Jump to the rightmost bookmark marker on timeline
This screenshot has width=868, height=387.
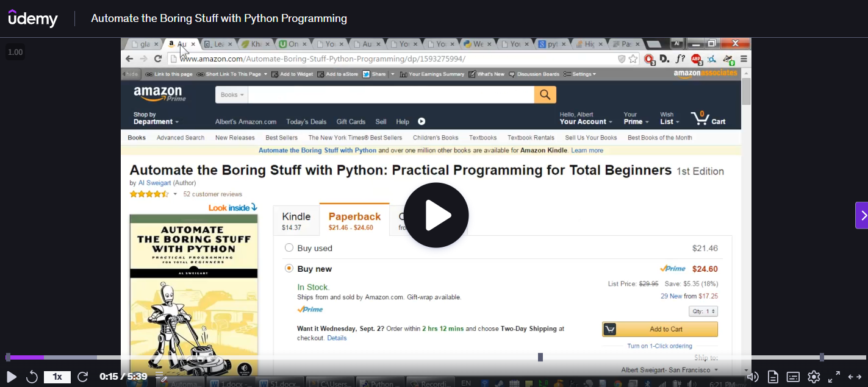(822, 357)
